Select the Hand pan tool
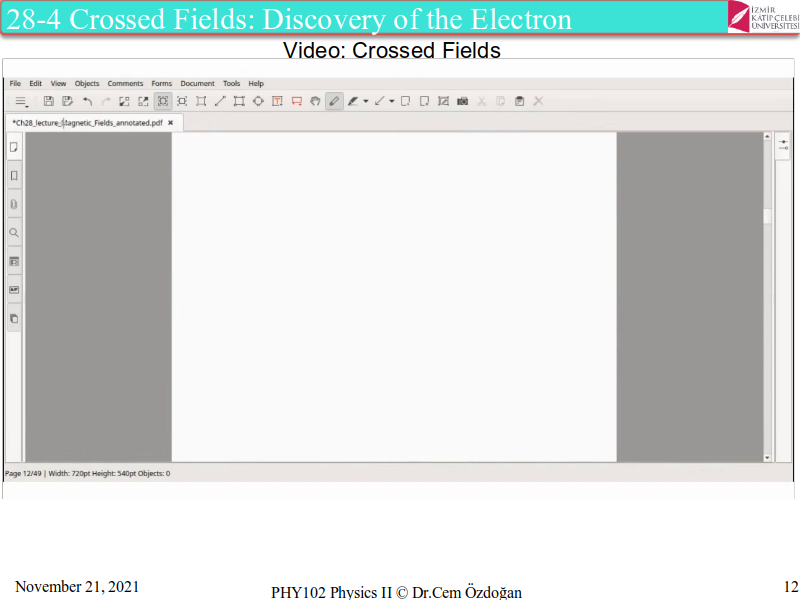 315,101
